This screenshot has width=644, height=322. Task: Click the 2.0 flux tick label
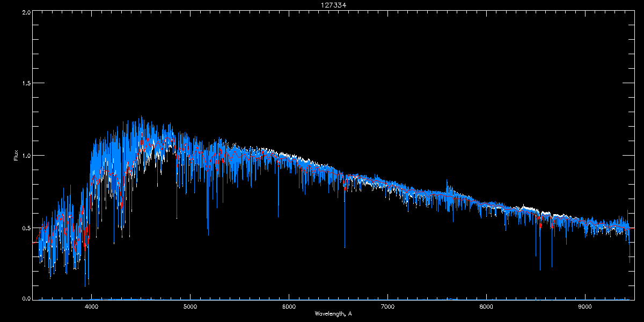[x=26, y=12]
